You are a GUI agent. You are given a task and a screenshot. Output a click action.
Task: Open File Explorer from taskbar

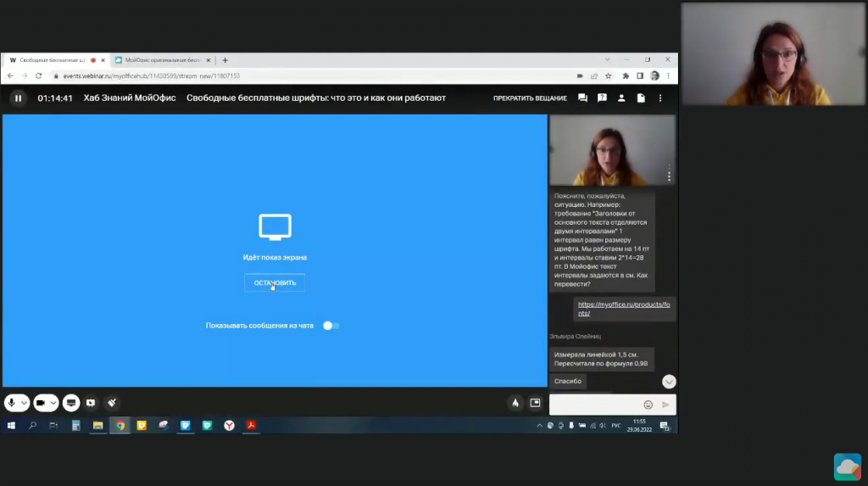point(98,426)
